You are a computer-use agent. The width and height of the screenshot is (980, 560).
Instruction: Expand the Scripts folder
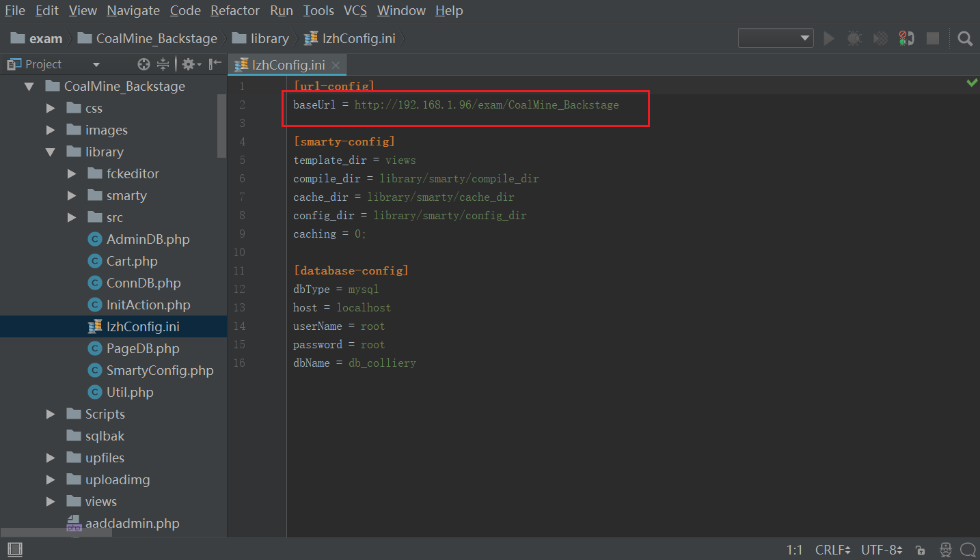[51, 415]
